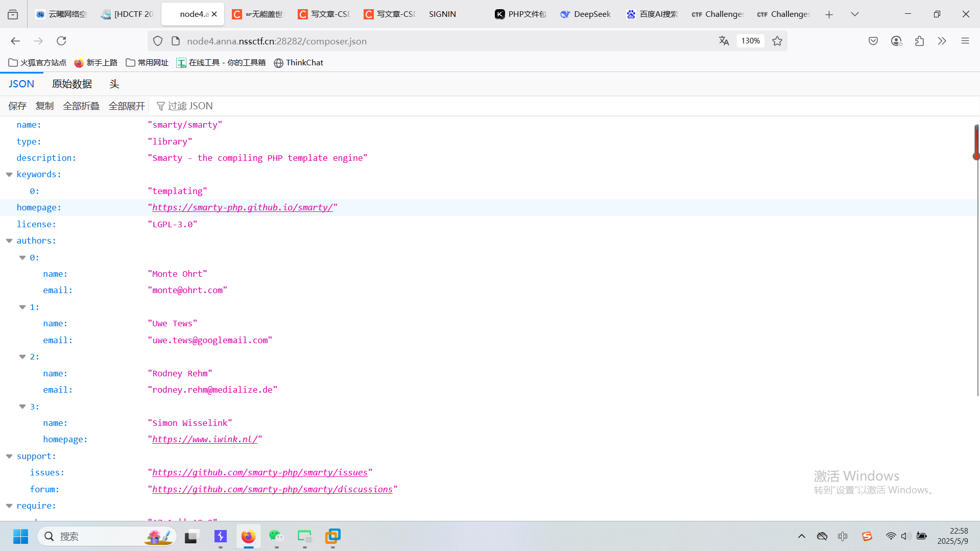The image size is (980, 551).
Task: Open the purple lightning taskbar app
Action: pos(220,536)
